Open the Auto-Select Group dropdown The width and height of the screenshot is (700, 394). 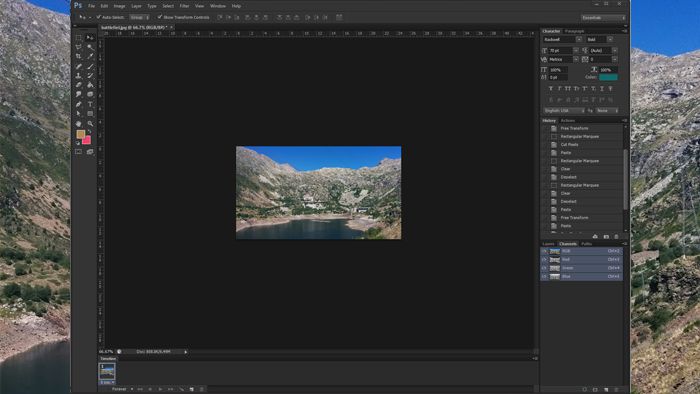pos(139,17)
